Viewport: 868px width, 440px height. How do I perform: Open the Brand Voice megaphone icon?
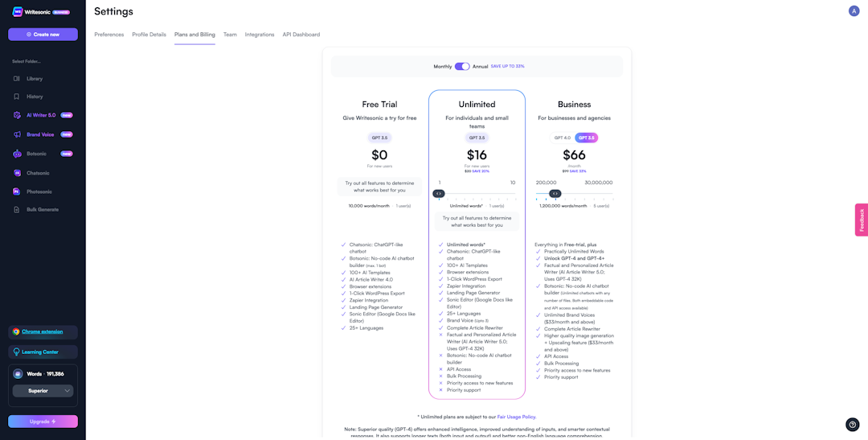(x=17, y=134)
